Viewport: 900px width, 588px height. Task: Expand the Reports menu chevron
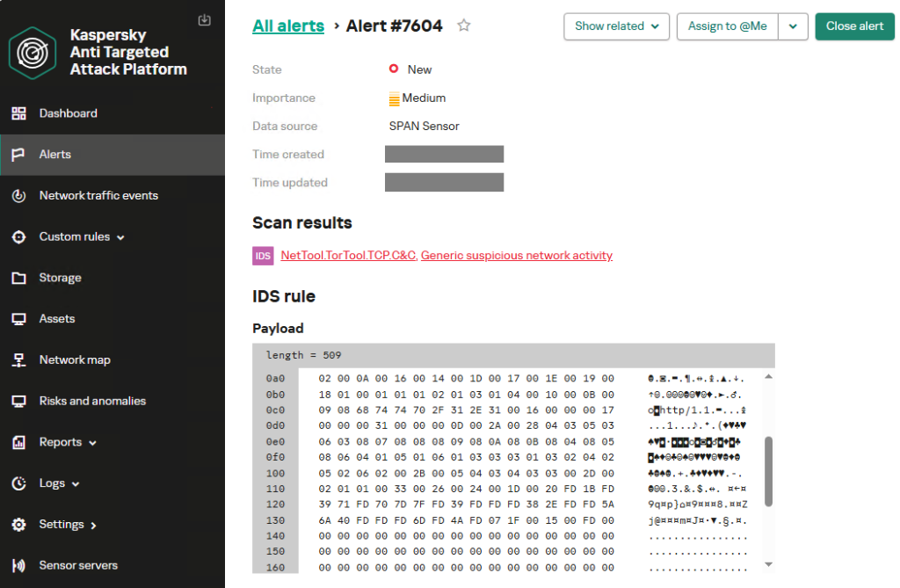pyautogui.click(x=92, y=443)
